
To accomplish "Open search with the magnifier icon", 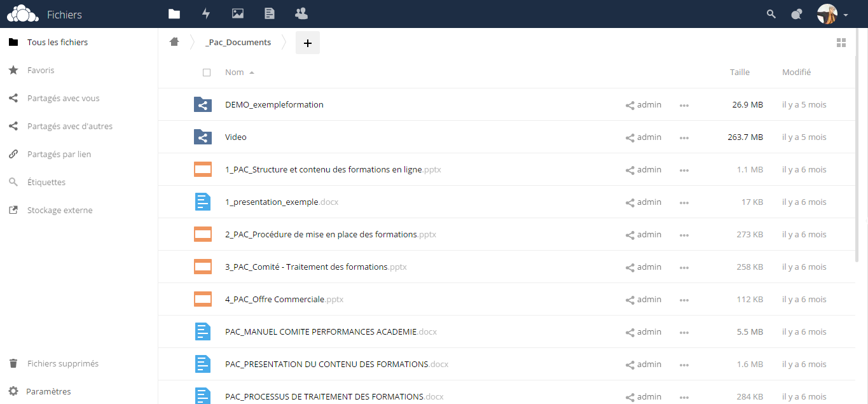I will 771,13.
